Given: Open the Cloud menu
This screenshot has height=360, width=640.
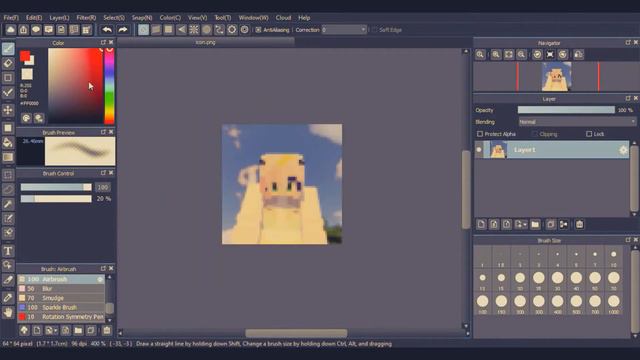Looking at the screenshot, I should point(283,18).
